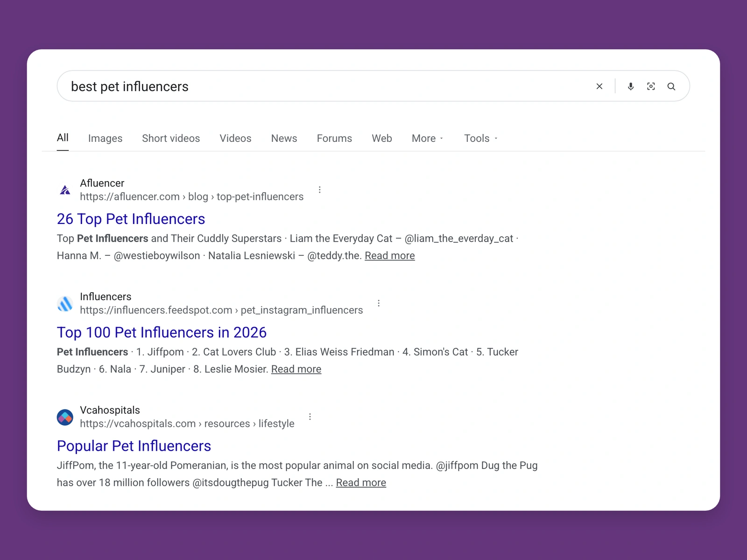Submit search with magnifying glass icon
The width and height of the screenshot is (747, 560).
click(x=671, y=86)
